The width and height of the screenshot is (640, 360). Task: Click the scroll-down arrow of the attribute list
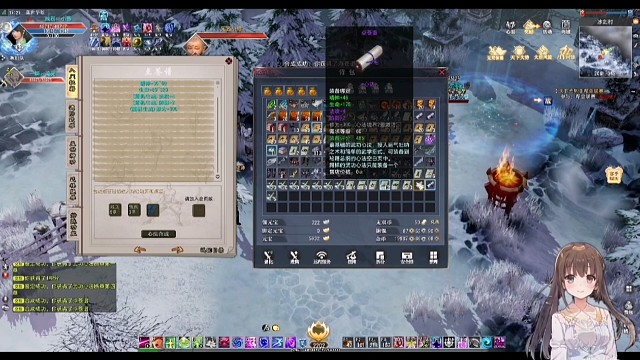click(x=218, y=177)
